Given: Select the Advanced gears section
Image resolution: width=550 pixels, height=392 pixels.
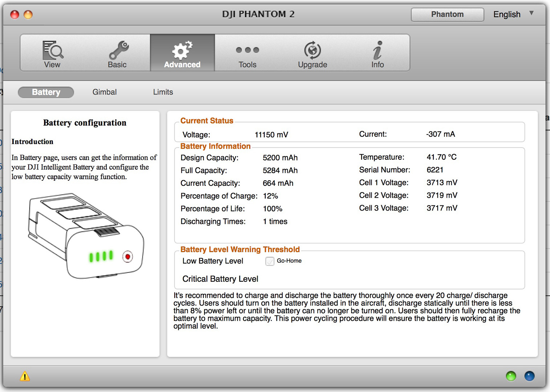Looking at the screenshot, I should coord(182,53).
